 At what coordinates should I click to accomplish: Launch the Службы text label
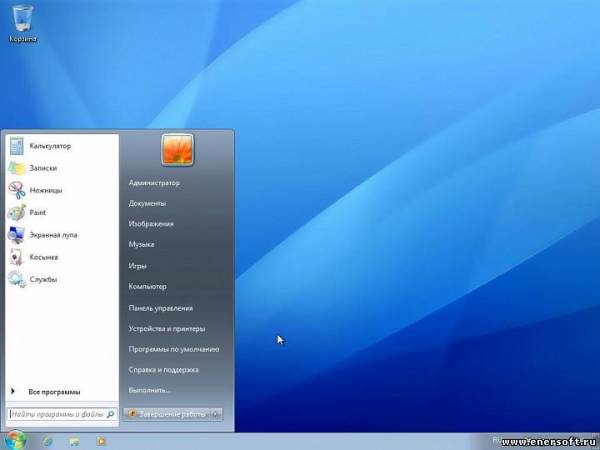click(x=43, y=280)
